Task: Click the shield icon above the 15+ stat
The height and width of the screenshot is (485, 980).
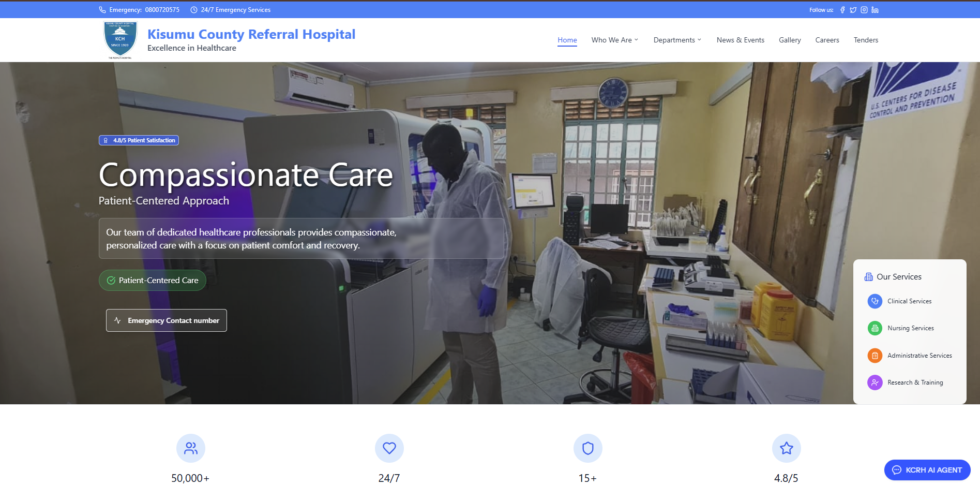Action: click(587, 448)
